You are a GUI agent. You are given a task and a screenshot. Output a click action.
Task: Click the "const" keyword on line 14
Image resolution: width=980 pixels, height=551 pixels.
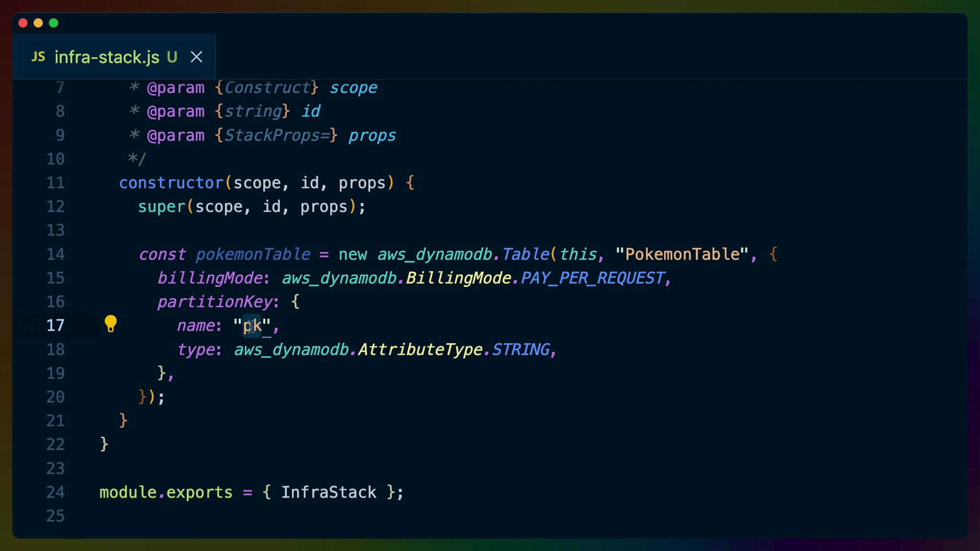click(x=162, y=254)
